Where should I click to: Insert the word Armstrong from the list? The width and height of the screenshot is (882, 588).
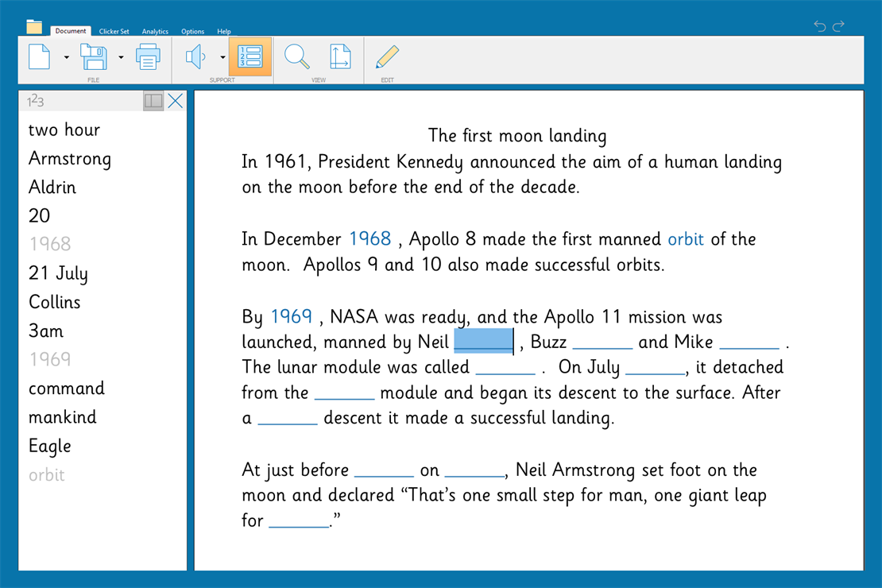click(x=69, y=158)
